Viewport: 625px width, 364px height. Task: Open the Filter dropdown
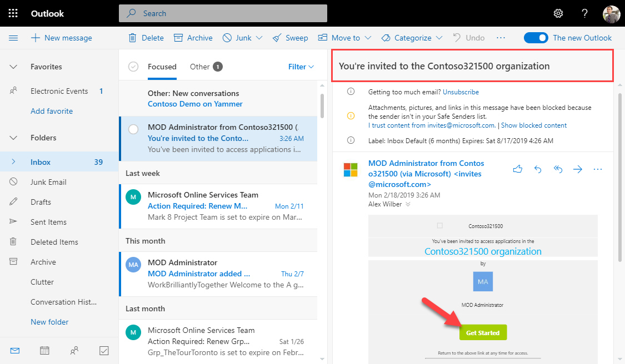click(x=301, y=67)
